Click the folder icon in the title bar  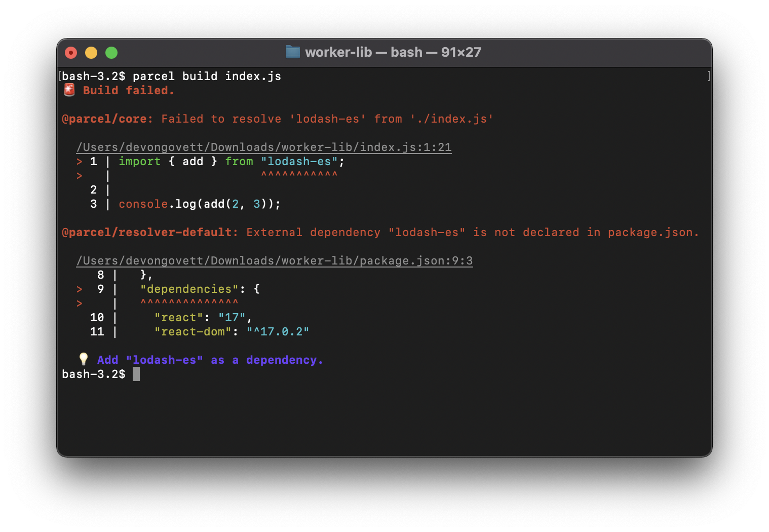pos(293,52)
